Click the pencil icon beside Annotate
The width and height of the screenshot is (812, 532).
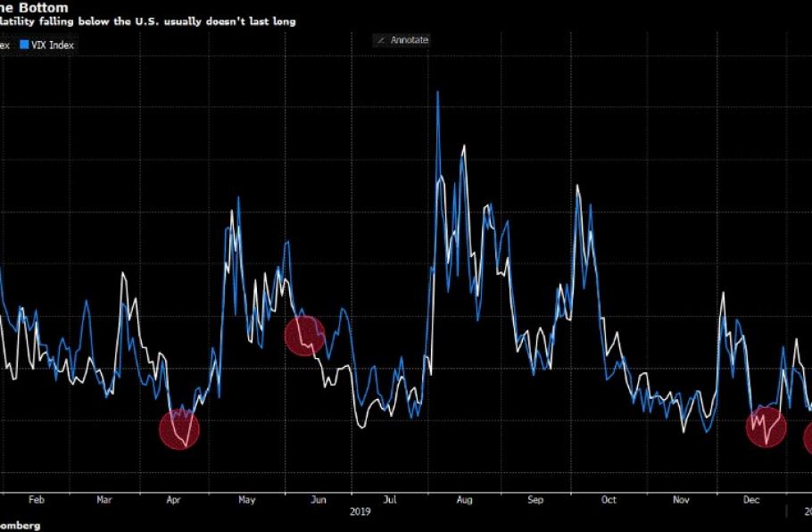tap(382, 40)
